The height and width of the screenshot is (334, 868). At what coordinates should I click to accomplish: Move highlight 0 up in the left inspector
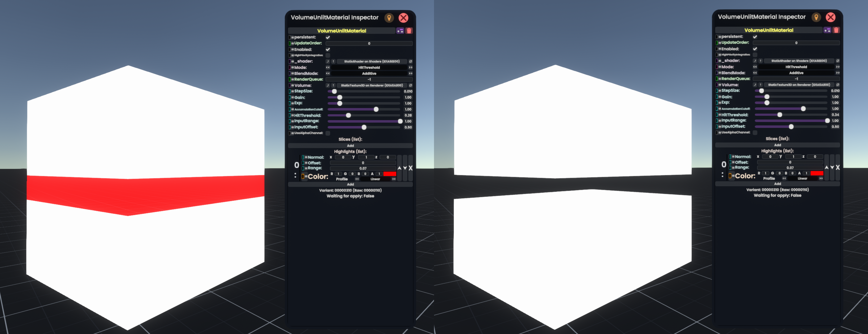click(x=399, y=168)
